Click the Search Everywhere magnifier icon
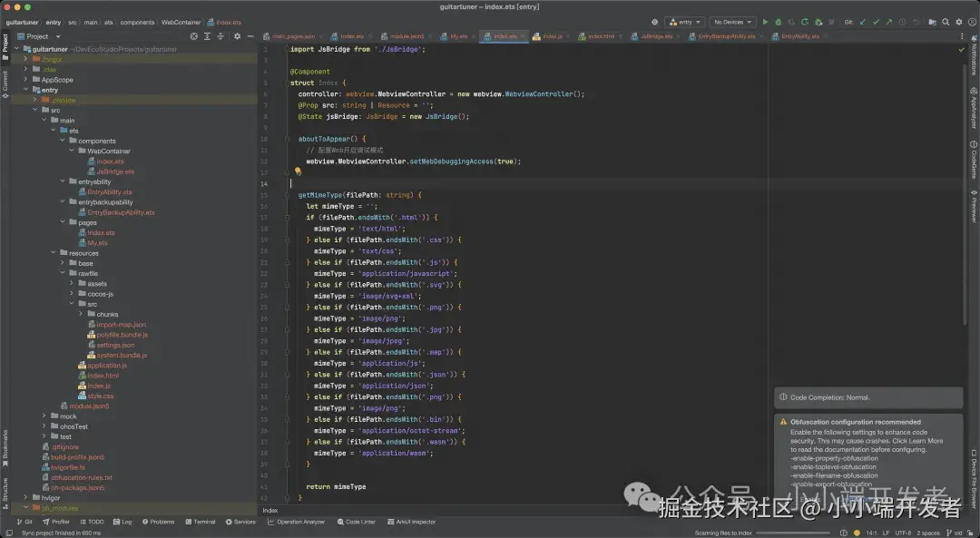 tap(946, 22)
